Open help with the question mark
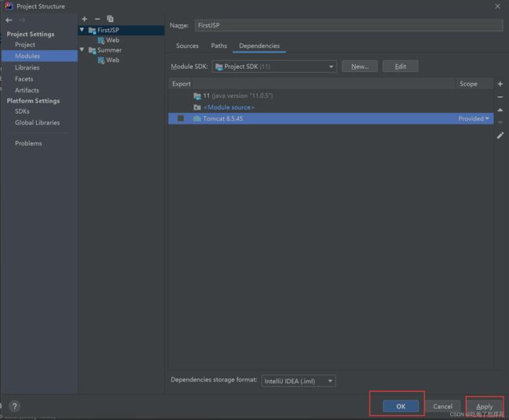This screenshot has width=509, height=420. pos(15,406)
